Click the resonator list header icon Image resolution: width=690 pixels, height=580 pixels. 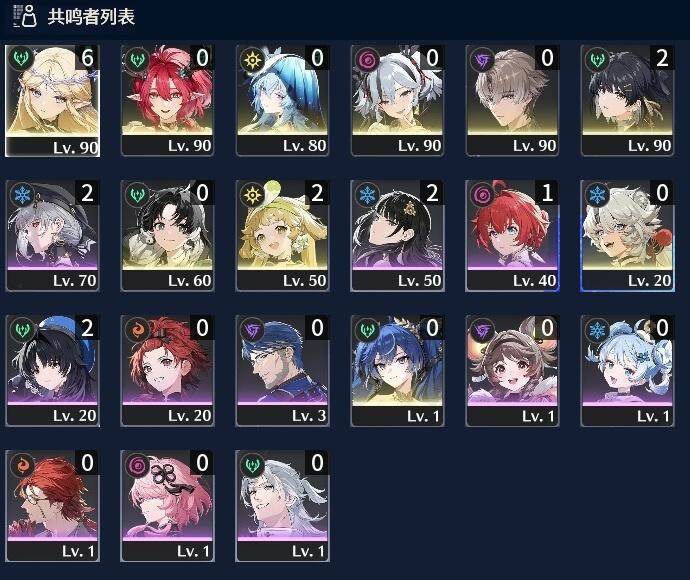(25, 16)
